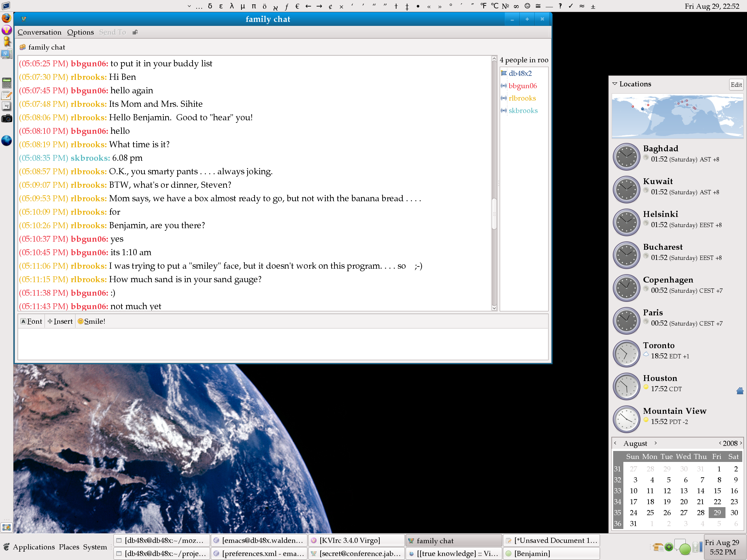Click the drive monitor tray applet

click(697, 547)
